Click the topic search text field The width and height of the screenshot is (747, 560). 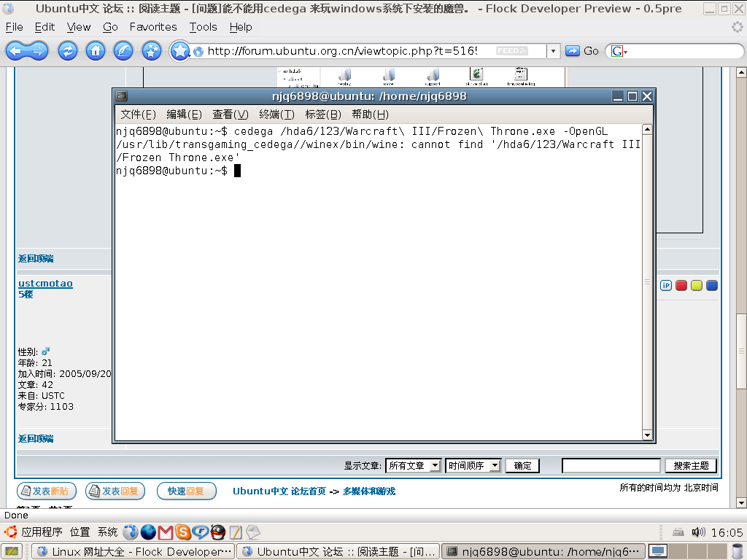point(611,465)
